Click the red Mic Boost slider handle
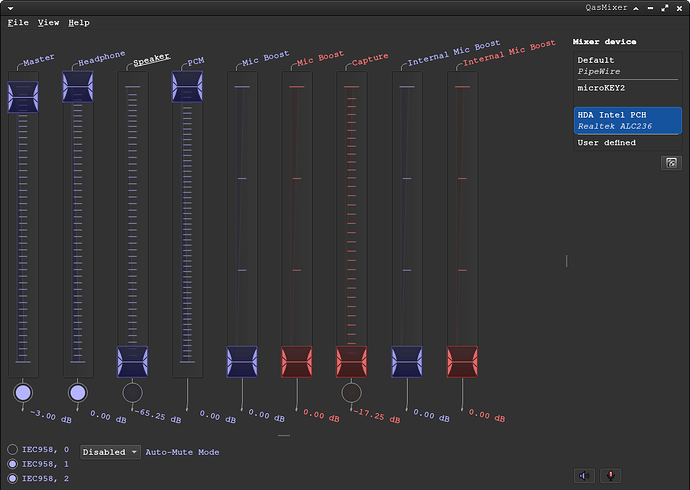The width and height of the screenshot is (690, 490). coord(297,362)
